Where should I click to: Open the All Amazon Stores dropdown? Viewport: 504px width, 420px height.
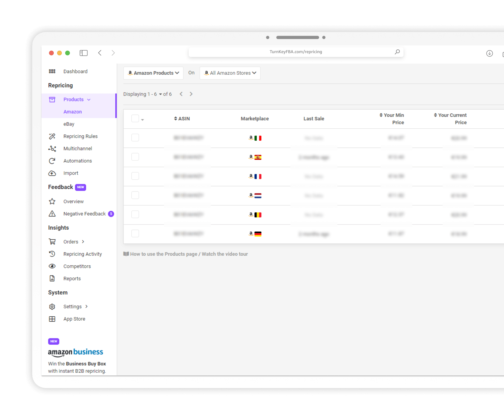point(230,73)
